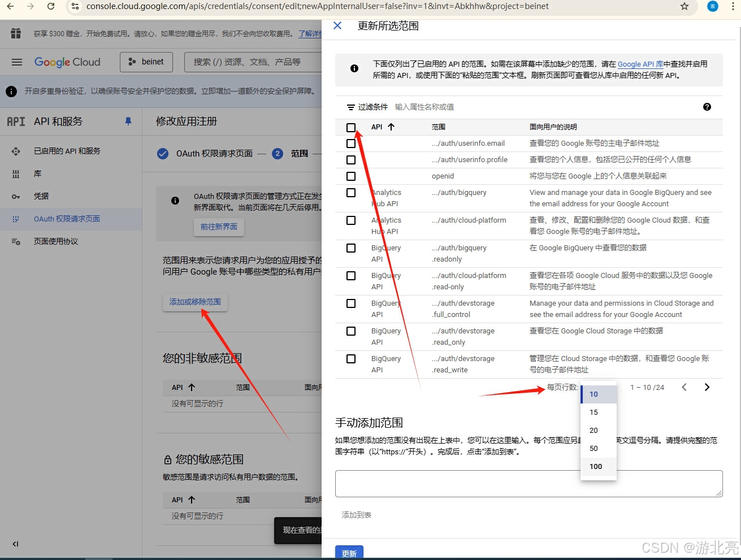Screen dimensions: 741x560
Task: Sort scopes table by API arrow
Action: pyautogui.click(x=391, y=127)
